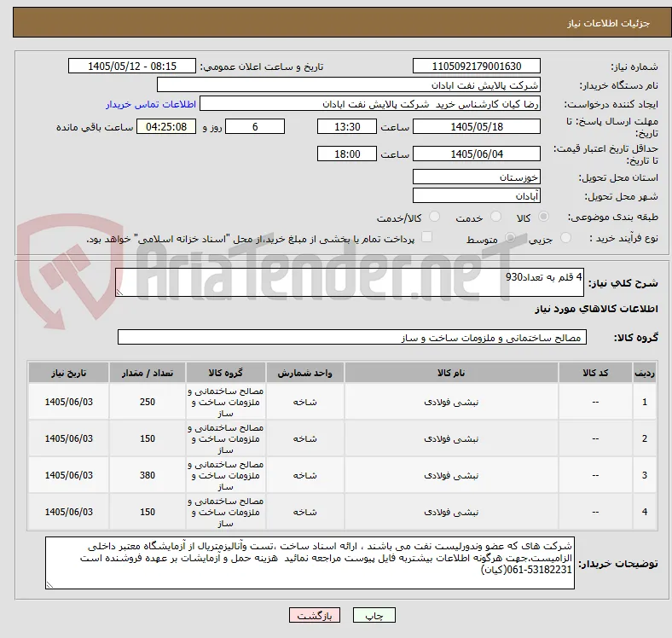Click the remaining time field 04:25:08
The width and height of the screenshot is (672, 638).
pos(166,126)
